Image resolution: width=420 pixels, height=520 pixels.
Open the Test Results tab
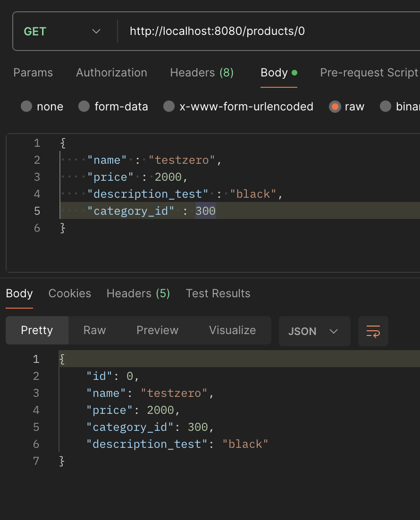(x=218, y=294)
